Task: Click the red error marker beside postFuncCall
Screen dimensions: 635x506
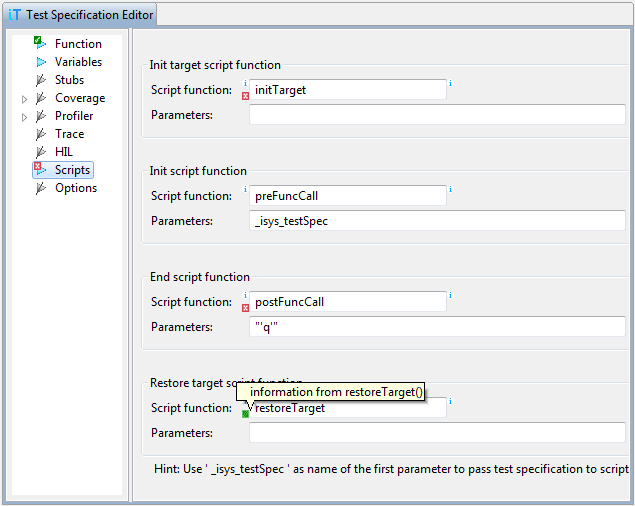Action: click(245, 308)
